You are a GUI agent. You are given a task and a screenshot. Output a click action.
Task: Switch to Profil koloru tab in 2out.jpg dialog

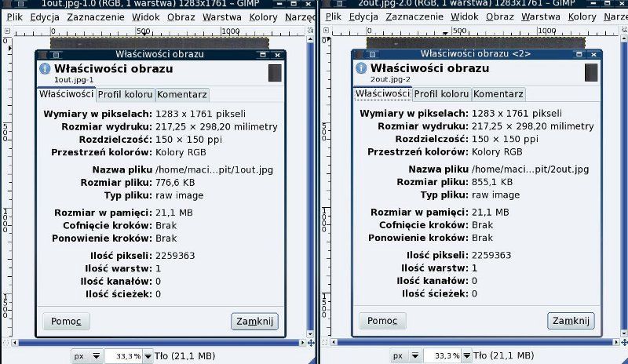pyautogui.click(x=441, y=94)
